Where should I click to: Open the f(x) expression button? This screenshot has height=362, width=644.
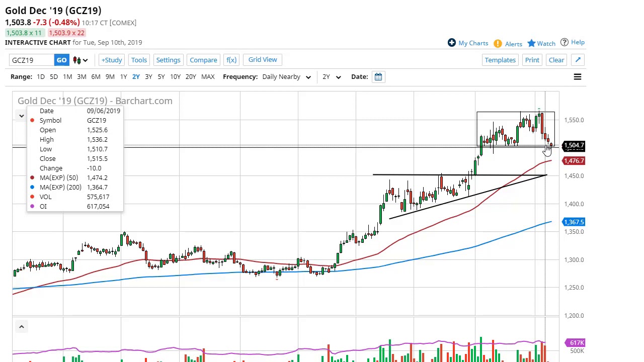tap(231, 60)
